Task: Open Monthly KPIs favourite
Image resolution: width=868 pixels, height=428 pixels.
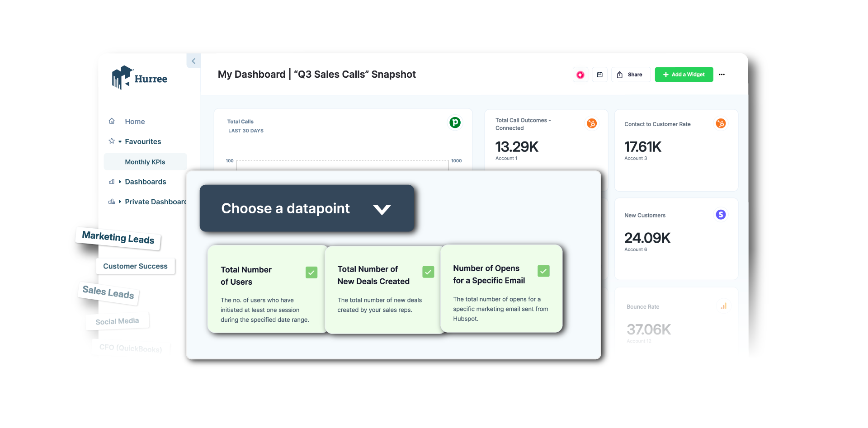Action: (145, 162)
